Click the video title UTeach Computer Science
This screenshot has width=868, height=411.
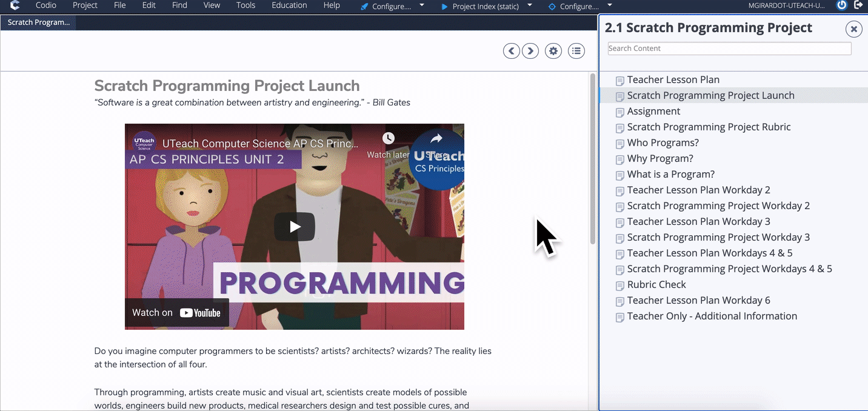point(261,144)
